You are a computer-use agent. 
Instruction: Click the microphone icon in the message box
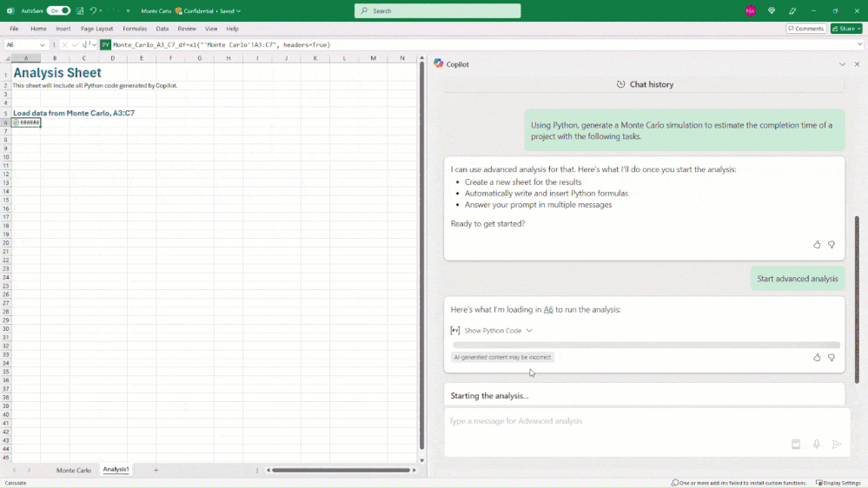(x=817, y=444)
